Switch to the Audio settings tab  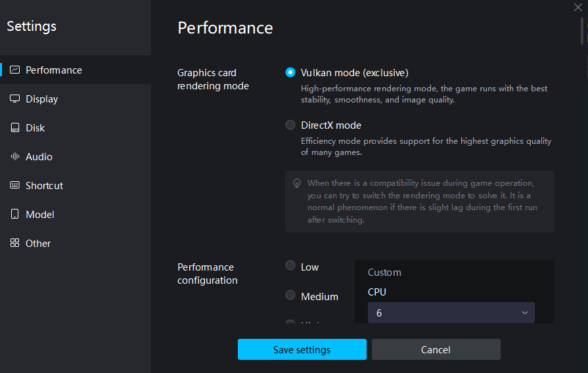click(x=39, y=157)
